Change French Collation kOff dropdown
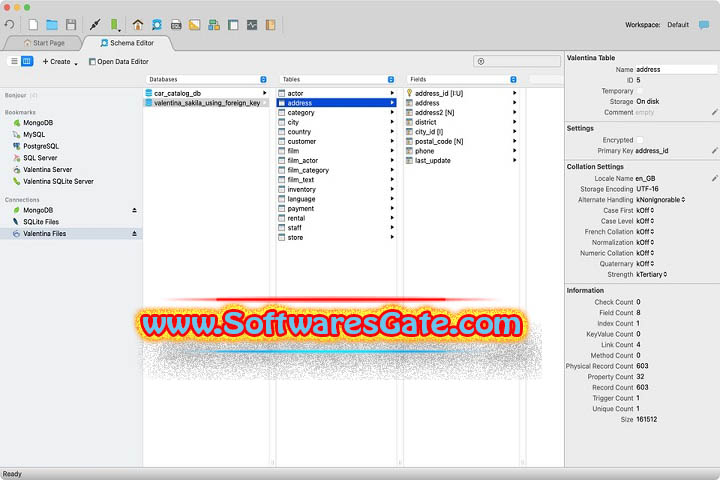 [645, 232]
